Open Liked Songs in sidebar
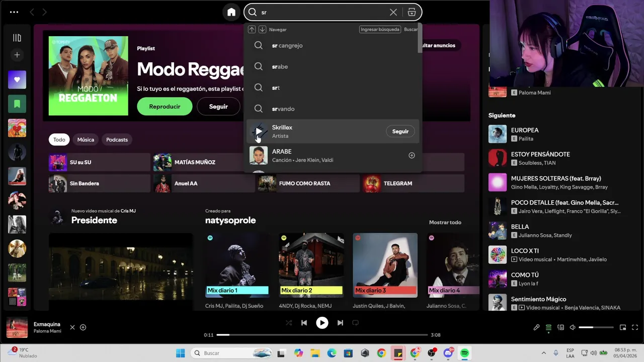 click(x=17, y=79)
